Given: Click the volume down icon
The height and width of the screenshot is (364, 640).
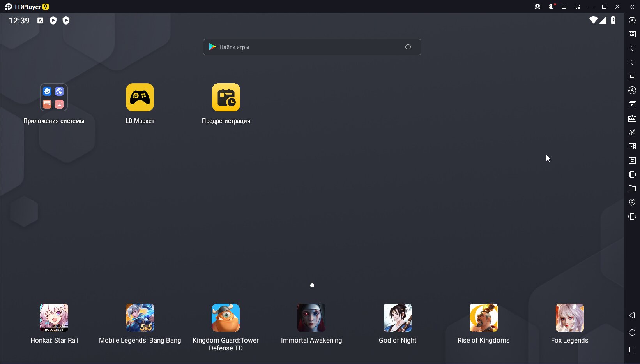Looking at the screenshot, I should click(x=632, y=62).
